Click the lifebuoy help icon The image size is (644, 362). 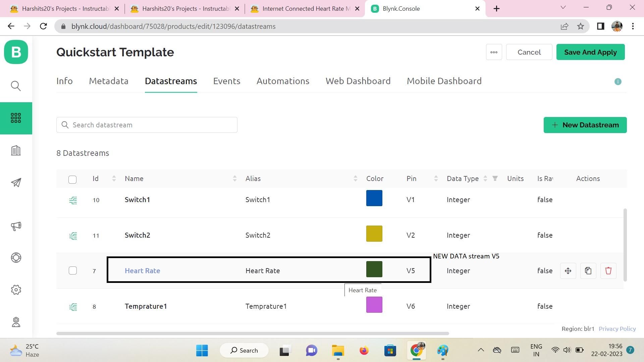(16, 258)
